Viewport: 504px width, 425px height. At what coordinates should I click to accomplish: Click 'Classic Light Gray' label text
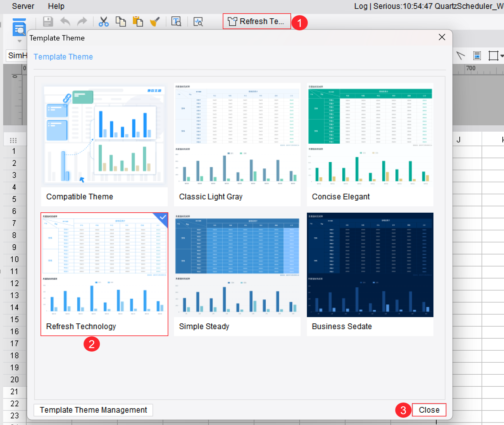tap(211, 197)
